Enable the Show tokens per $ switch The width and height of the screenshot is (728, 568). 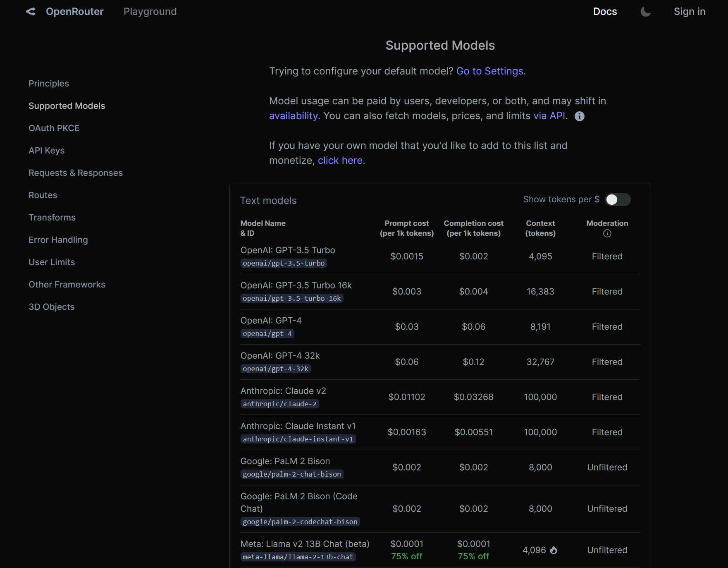(x=618, y=200)
